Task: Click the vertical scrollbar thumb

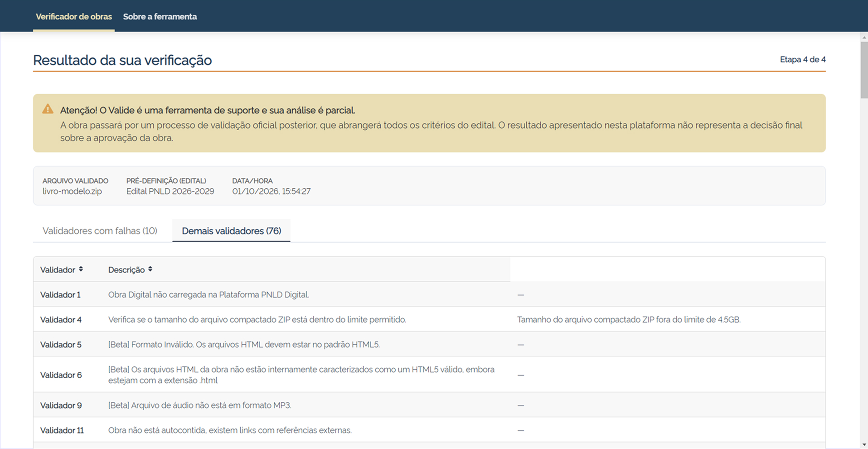Action: 864,70
